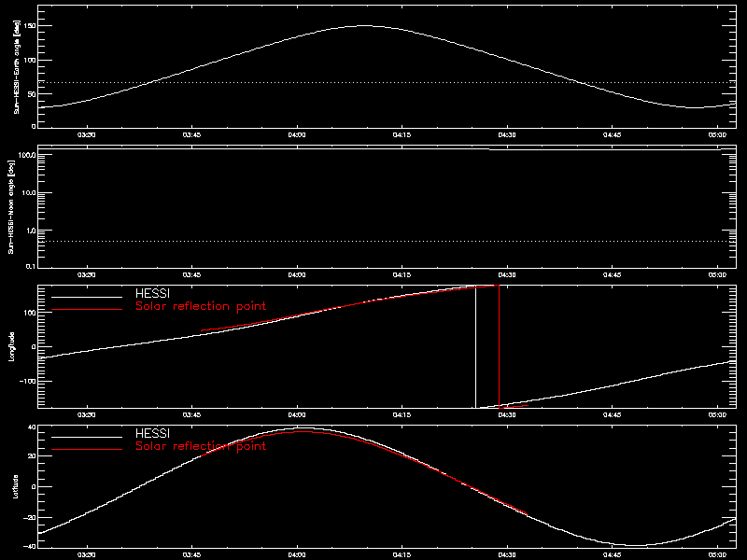Click '0.1' tick on Sun-HESSI-Noon angle axis
747x560 pixels.
30,266
